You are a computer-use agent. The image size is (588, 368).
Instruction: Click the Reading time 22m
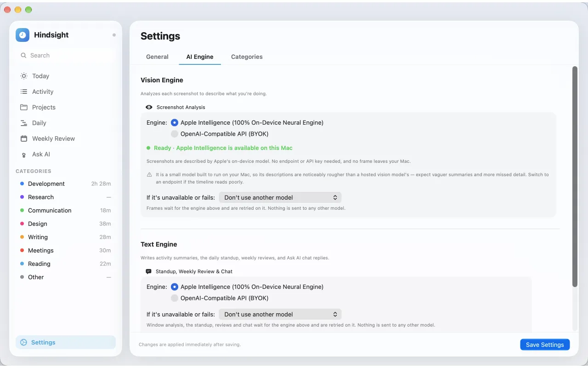coord(105,264)
